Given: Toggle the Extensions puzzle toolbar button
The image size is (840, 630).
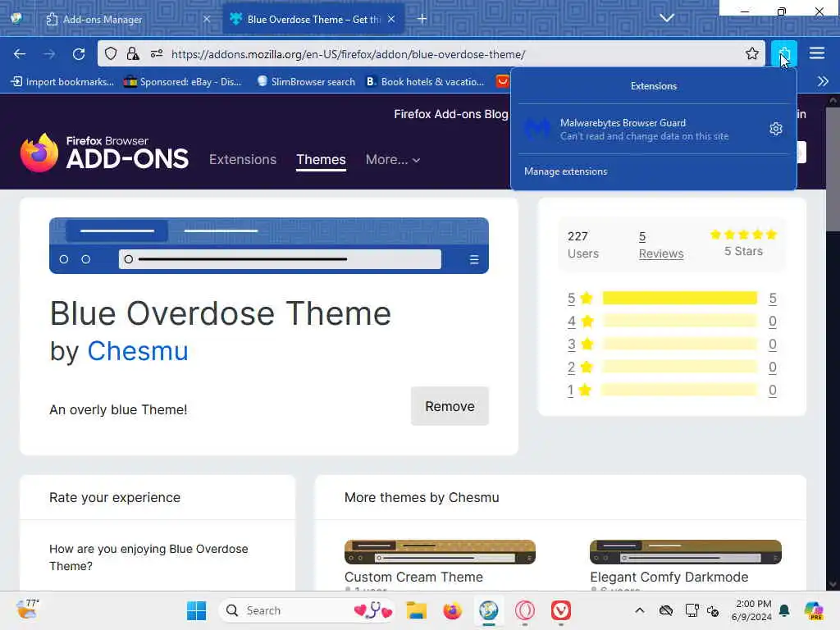Looking at the screenshot, I should pos(783,53).
